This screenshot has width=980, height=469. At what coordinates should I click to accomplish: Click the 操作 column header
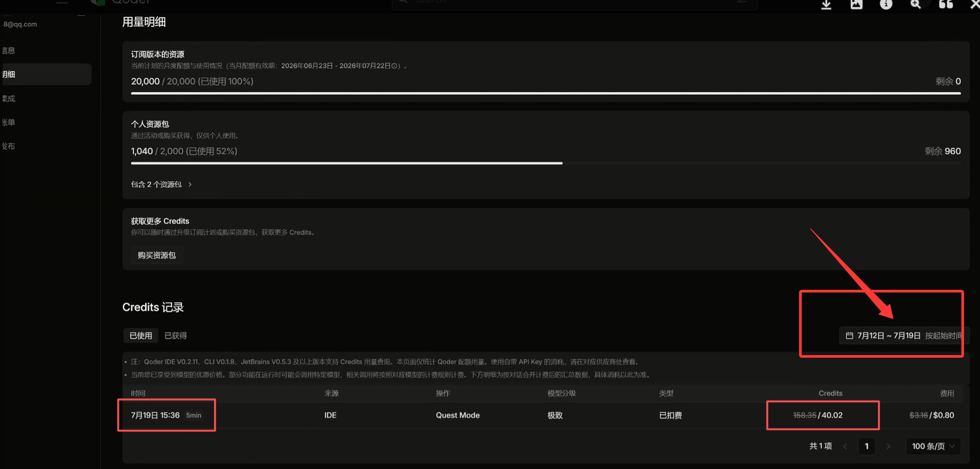pyautogui.click(x=443, y=393)
